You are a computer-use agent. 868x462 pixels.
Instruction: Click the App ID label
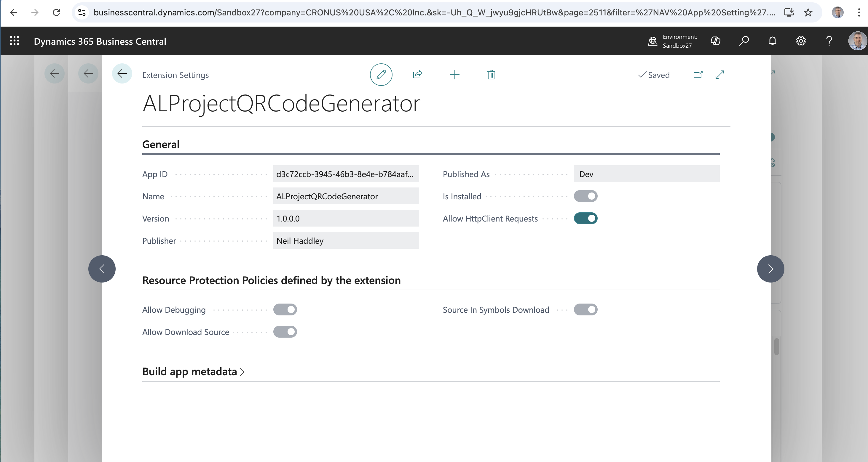155,174
